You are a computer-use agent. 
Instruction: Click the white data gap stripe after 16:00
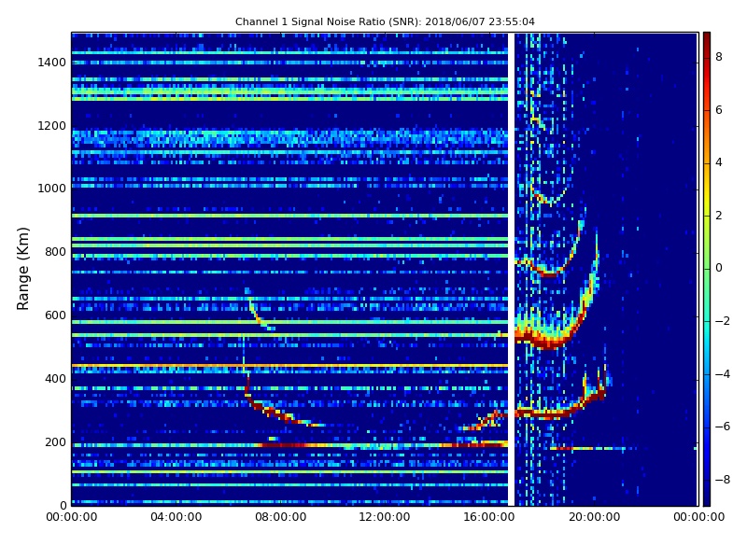point(511,269)
